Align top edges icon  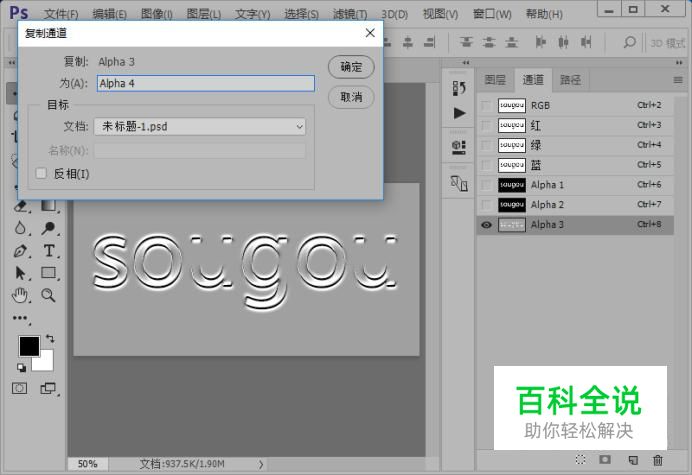[466, 42]
